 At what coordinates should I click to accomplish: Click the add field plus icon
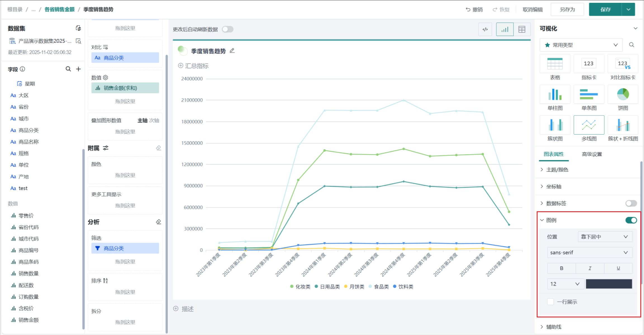pyautogui.click(x=79, y=69)
